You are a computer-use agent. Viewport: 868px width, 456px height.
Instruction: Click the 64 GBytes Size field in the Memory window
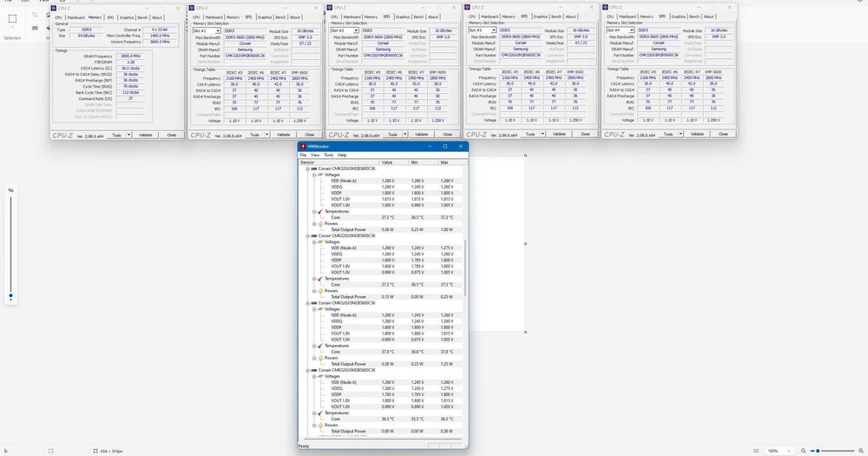click(x=86, y=36)
